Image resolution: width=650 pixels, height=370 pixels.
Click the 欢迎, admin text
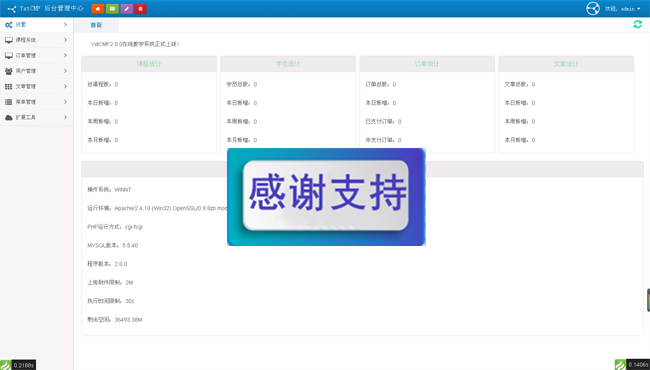pyautogui.click(x=620, y=9)
